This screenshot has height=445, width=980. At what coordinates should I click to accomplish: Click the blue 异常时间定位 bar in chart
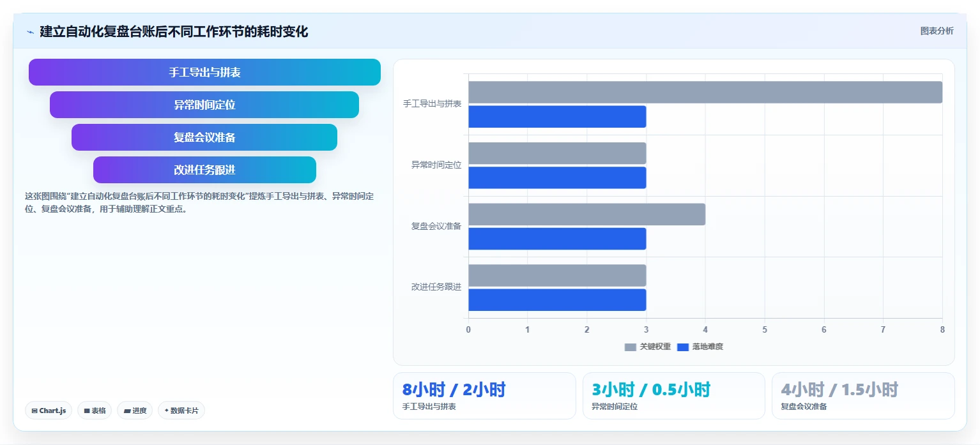pyautogui.click(x=557, y=177)
